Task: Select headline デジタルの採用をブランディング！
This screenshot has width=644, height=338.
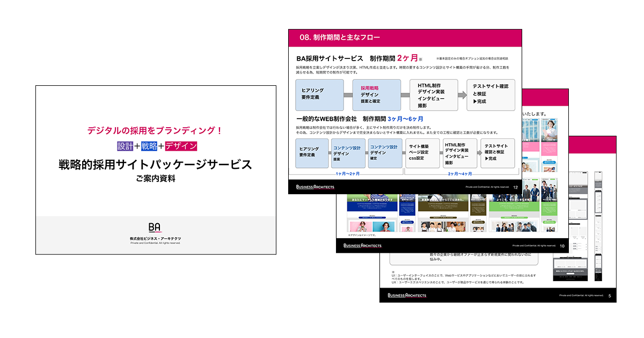Action: (x=155, y=130)
